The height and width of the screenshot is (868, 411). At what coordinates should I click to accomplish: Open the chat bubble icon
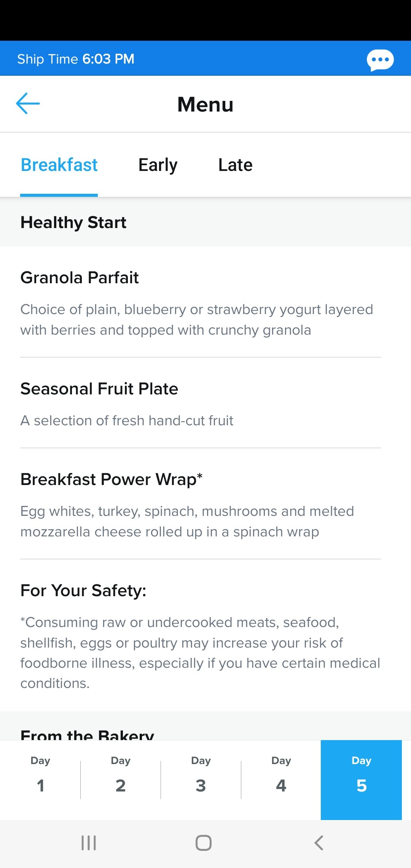380,60
